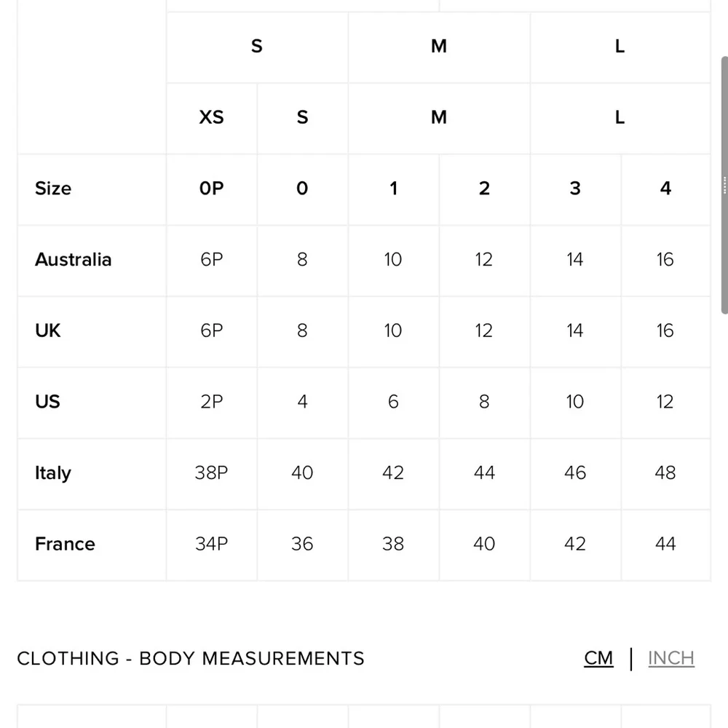728x728 pixels.
Task: Select the 2P cell in the US row
Action: click(x=212, y=402)
